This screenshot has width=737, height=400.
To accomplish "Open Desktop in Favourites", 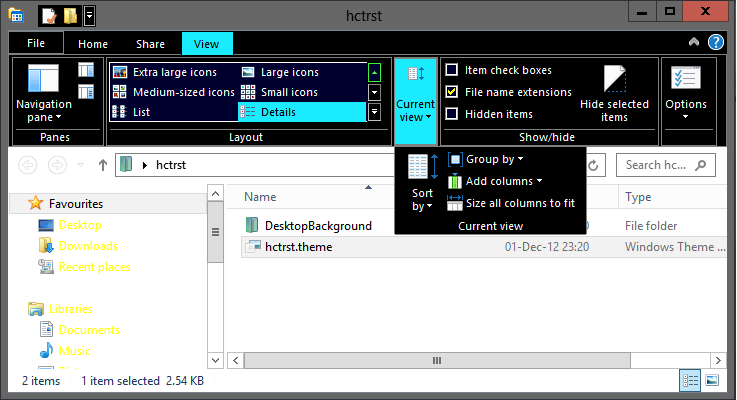I will click(80, 225).
